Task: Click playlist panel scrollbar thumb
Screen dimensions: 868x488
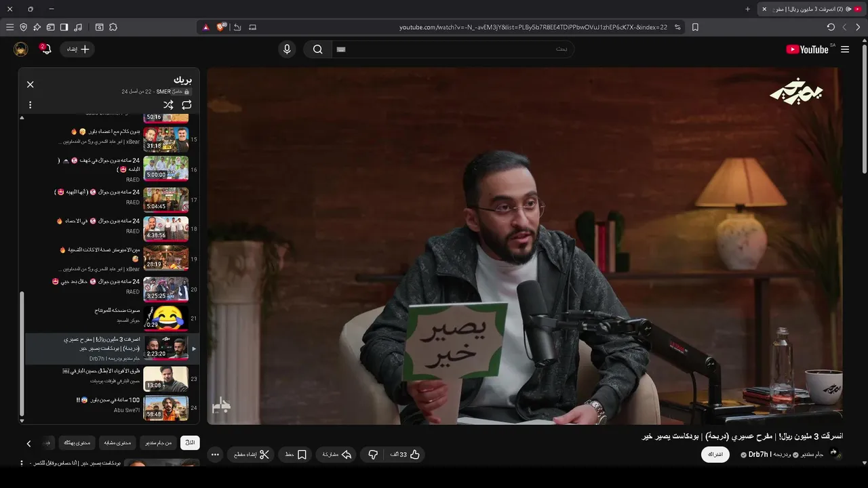Action: coord(22,352)
